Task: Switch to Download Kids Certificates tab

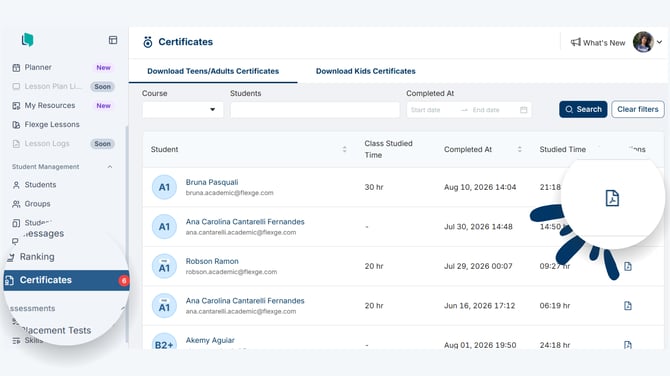Action: [x=365, y=71]
